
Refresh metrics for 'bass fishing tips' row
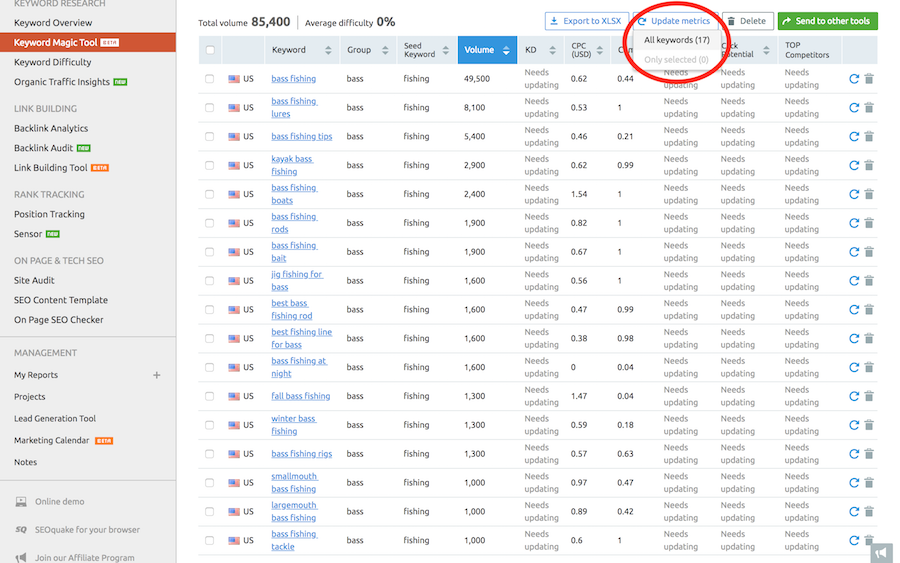tap(854, 137)
